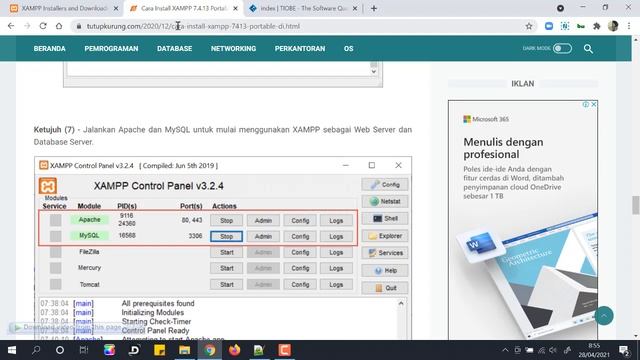Screen dimensions: 640x360
Task: Open the ad info icon
Action: pyautogui.click(x=586, y=104)
